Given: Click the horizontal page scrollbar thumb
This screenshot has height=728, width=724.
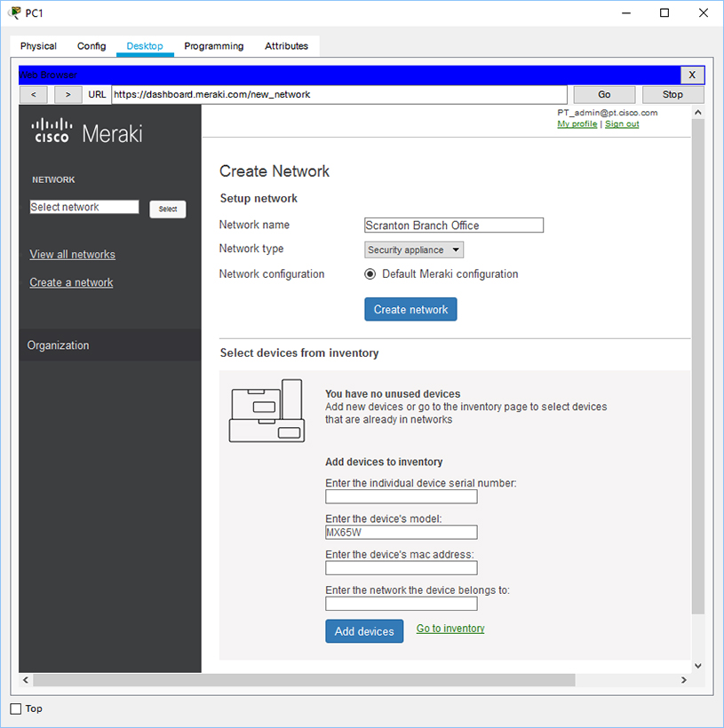Looking at the screenshot, I should (305, 680).
